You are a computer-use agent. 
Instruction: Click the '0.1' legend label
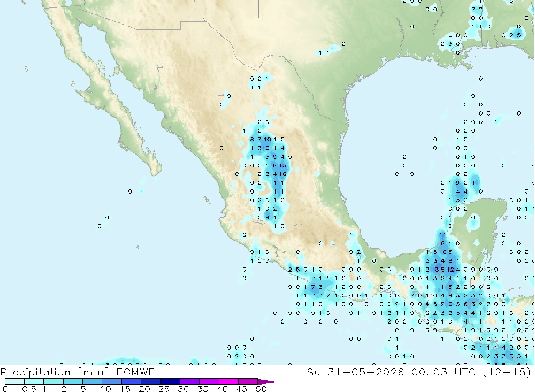pos(9,389)
